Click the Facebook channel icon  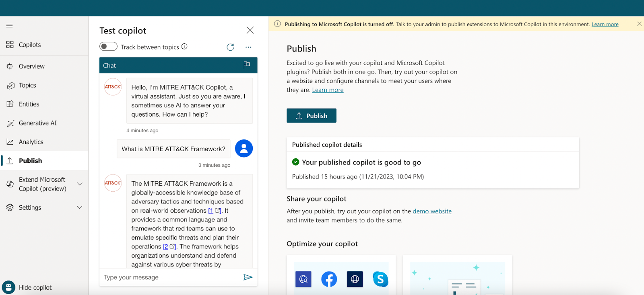click(329, 279)
